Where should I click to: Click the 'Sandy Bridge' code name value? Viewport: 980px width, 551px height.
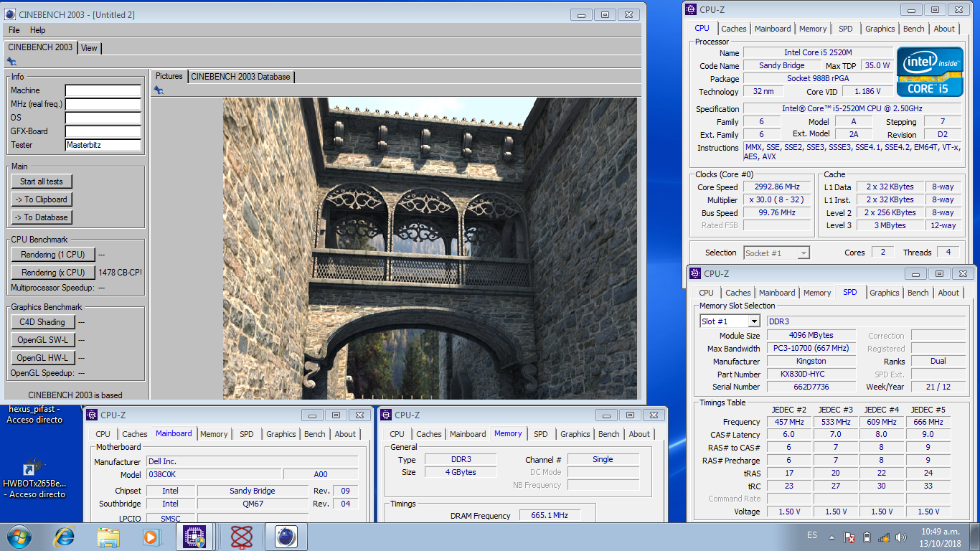(782, 65)
